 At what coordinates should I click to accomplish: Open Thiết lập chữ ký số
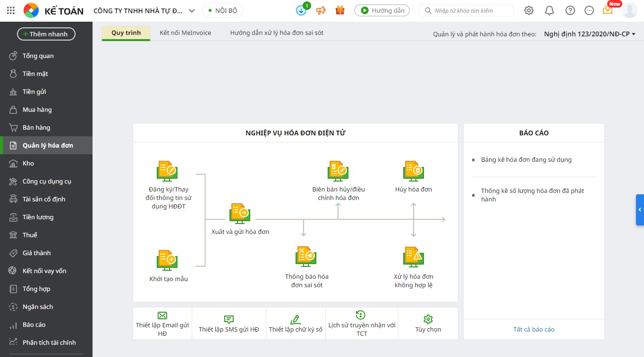pyautogui.click(x=296, y=324)
